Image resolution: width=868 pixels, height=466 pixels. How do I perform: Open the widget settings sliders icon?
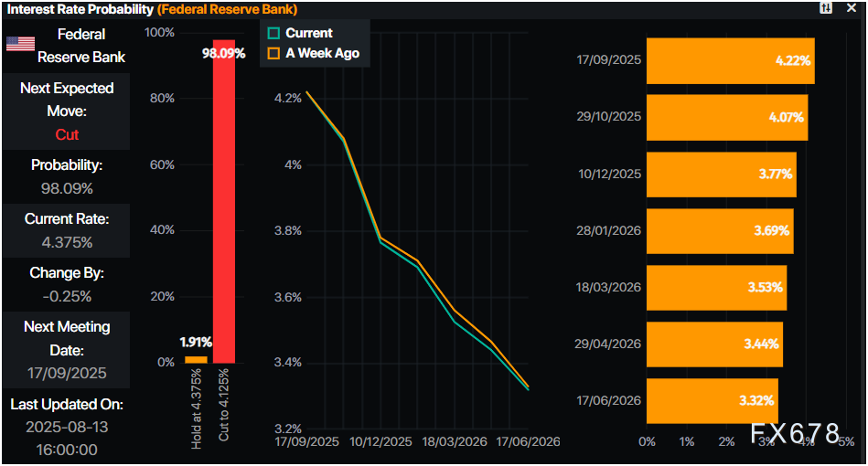click(x=826, y=7)
